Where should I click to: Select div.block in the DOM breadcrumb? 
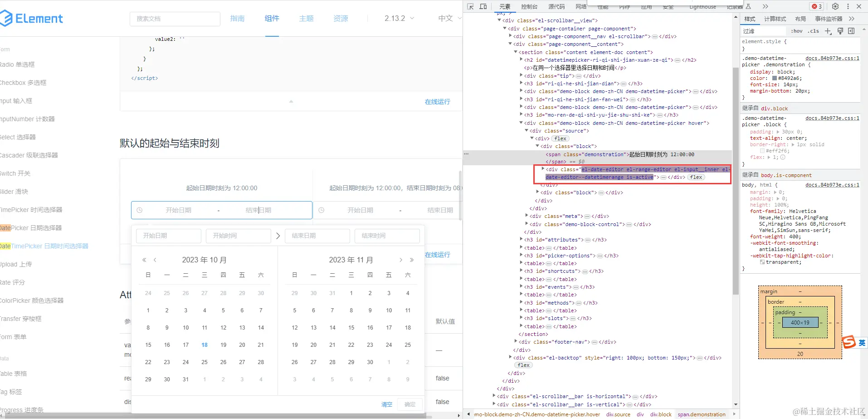pyautogui.click(x=661, y=414)
